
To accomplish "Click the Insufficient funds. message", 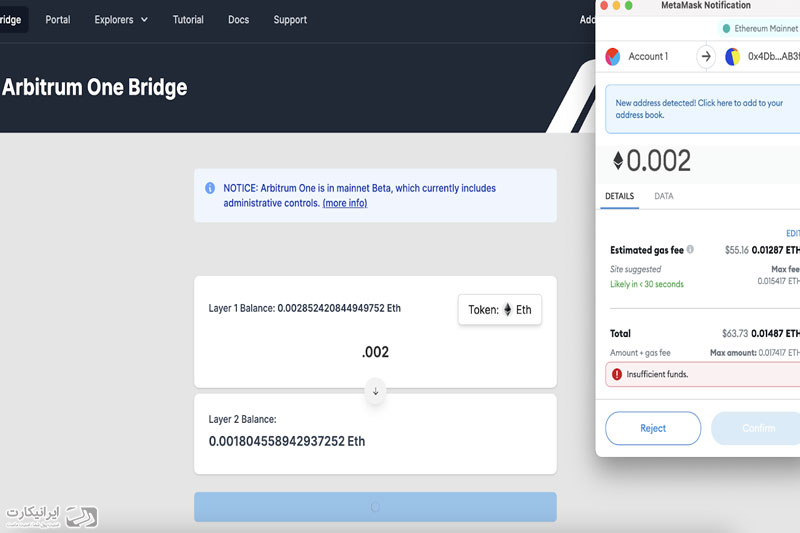I will click(657, 374).
